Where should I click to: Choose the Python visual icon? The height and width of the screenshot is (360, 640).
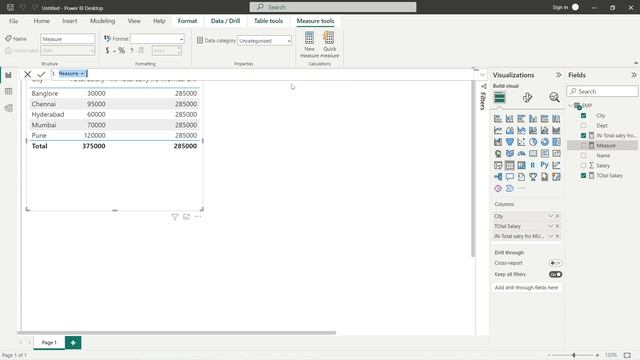tap(544, 165)
